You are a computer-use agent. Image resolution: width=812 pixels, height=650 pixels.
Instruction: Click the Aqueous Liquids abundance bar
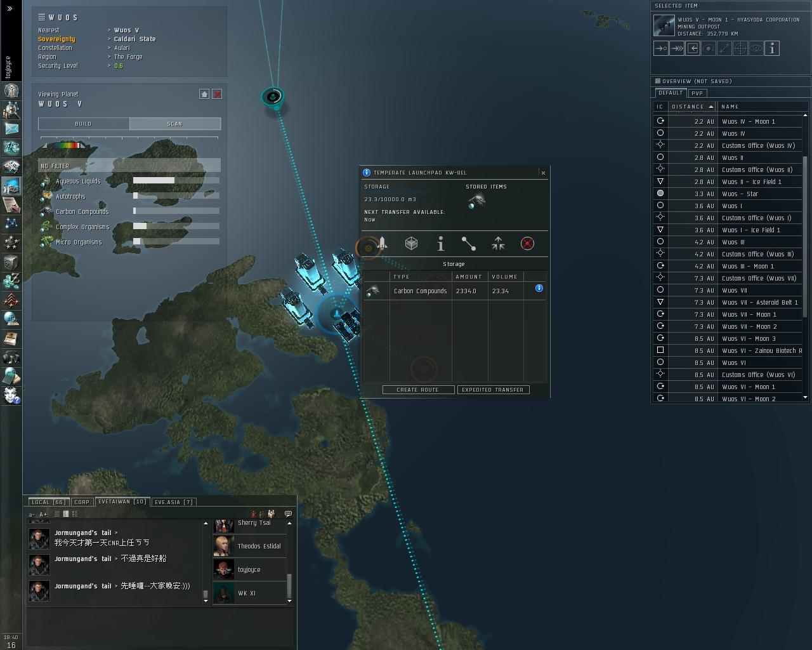(x=176, y=180)
